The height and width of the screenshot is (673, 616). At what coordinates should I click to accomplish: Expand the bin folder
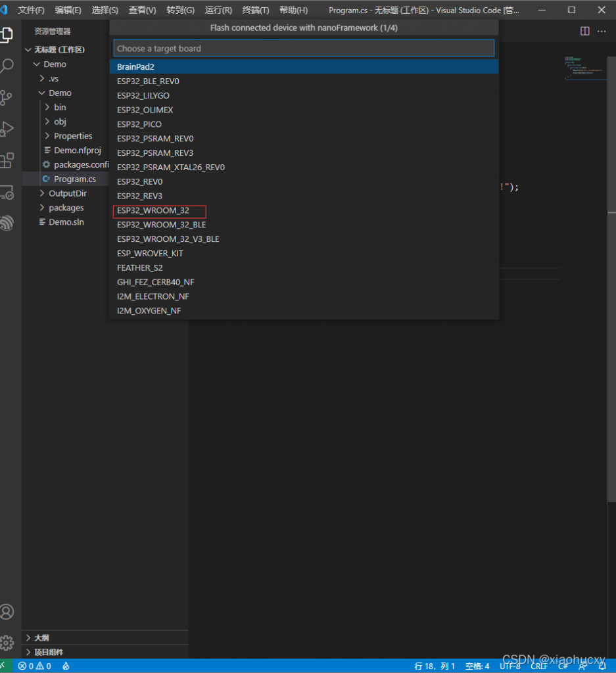point(47,107)
